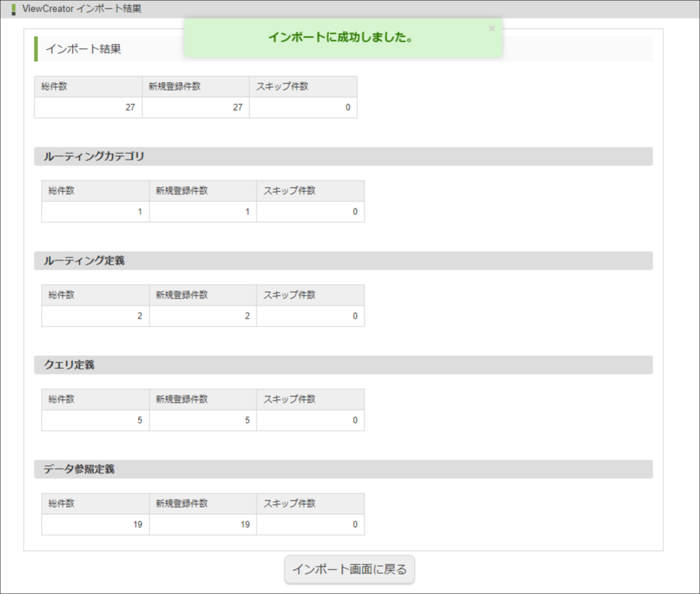Click the インポートに成功しました。 message
The image size is (700, 594).
pos(341,37)
